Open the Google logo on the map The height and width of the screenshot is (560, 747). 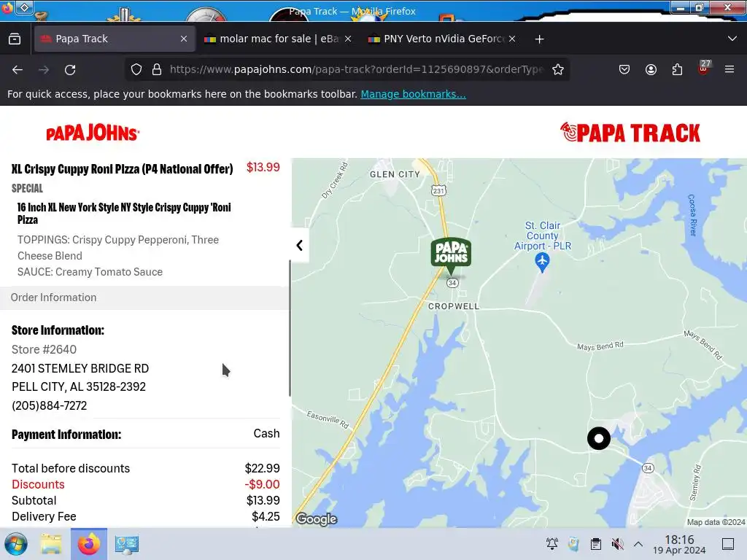tap(317, 518)
